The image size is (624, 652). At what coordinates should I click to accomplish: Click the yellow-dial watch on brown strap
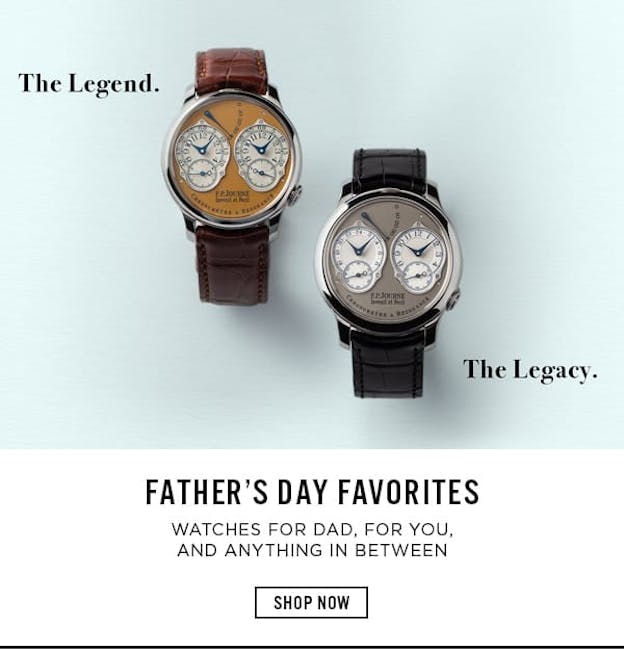(x=230, y=175)
